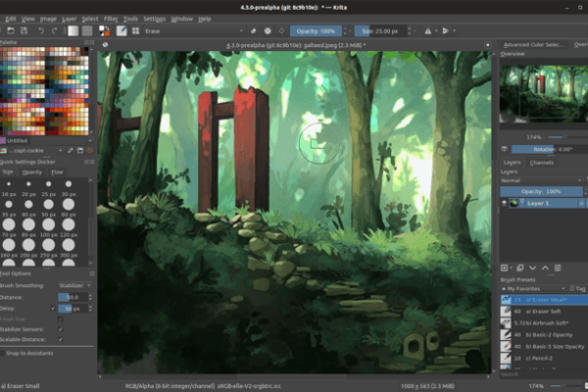Image resolution: width=588 pixels, height=392 pixels.
Task: Redo the last undone action
Action: (54, 30)
